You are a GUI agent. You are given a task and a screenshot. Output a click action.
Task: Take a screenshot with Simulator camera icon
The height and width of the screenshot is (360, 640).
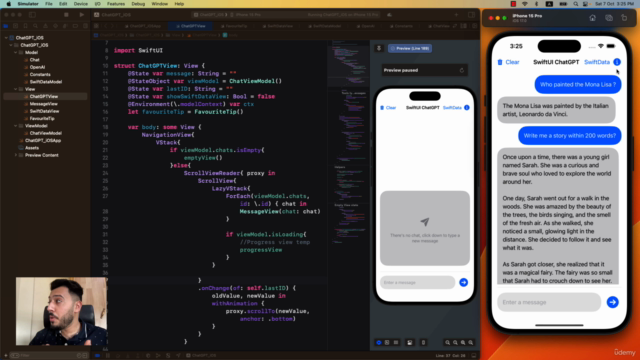tap(609, 18)
